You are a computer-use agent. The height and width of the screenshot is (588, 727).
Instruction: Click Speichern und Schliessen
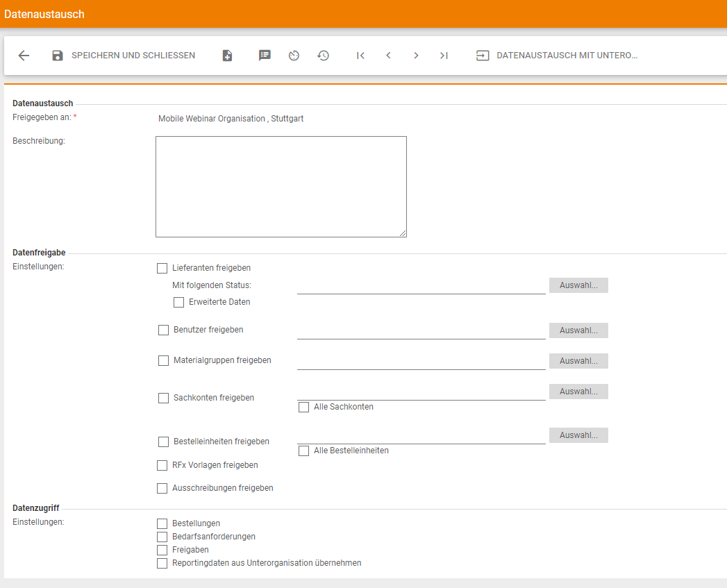[124, 56]
